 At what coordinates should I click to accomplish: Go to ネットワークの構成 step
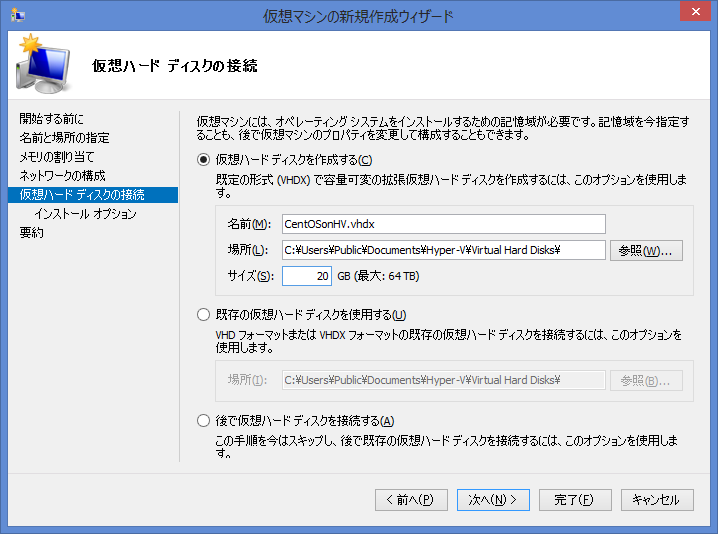(62, 176)
